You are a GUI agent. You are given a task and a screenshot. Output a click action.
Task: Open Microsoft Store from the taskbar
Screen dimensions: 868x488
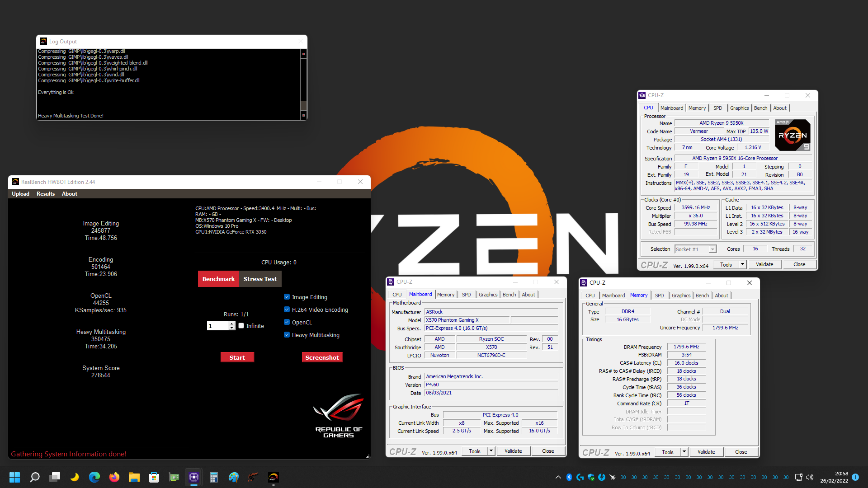(x=154, y=477)
